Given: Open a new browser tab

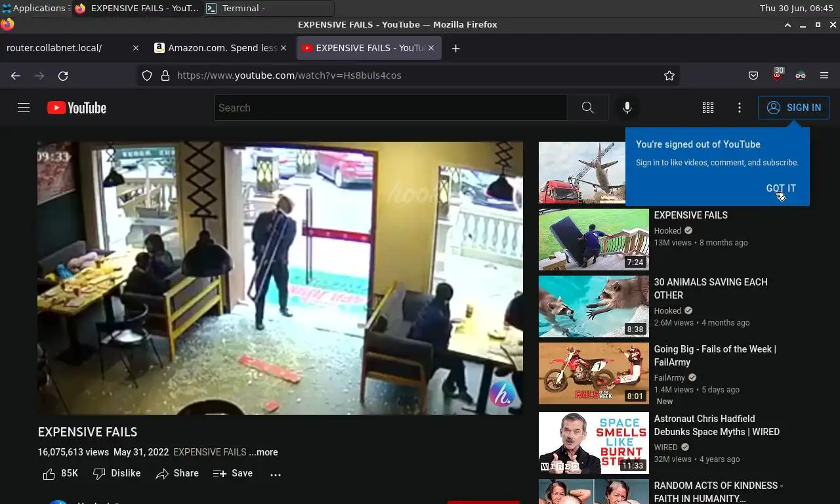Looking at the screenshot, I should [456, 48].
